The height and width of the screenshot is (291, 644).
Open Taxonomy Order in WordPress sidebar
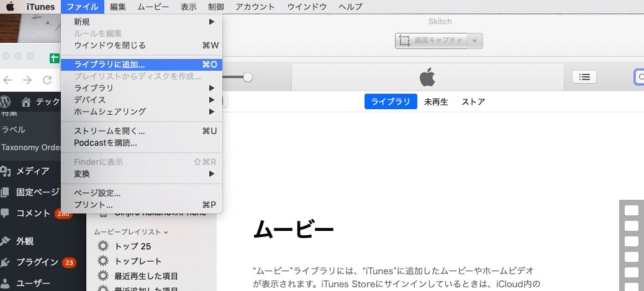click(30, 147)
